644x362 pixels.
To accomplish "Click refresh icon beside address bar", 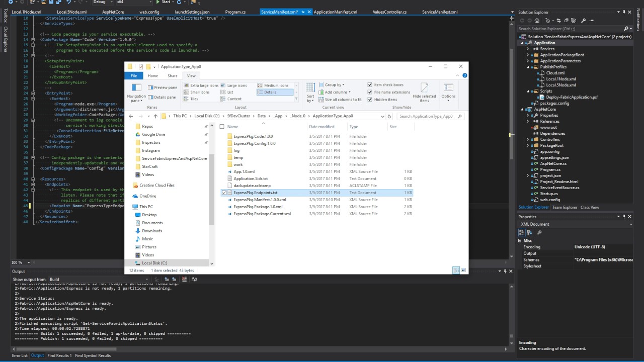I will pos(389,116).
